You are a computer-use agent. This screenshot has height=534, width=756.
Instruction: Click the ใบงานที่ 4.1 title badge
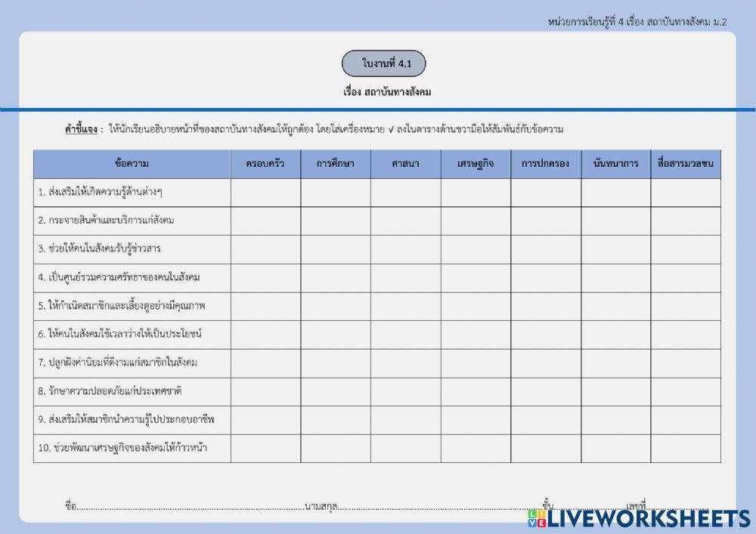tap(386, 63)
